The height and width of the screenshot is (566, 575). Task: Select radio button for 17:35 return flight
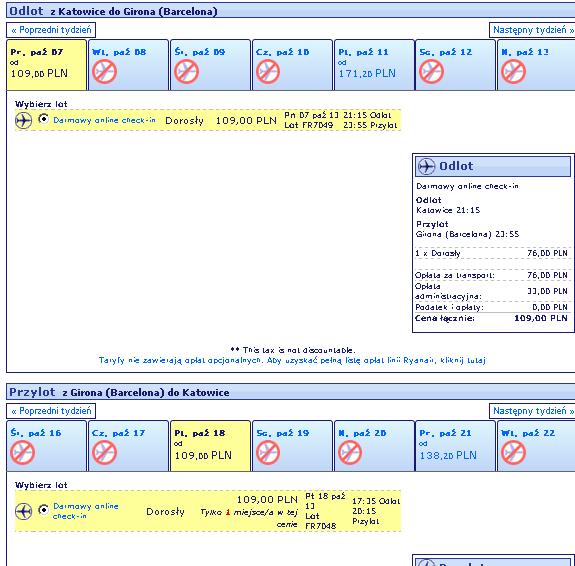click(x=44, y=510)
